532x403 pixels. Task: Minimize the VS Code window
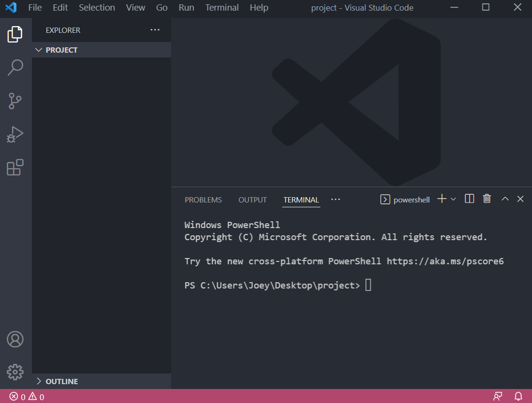[454, 7]
